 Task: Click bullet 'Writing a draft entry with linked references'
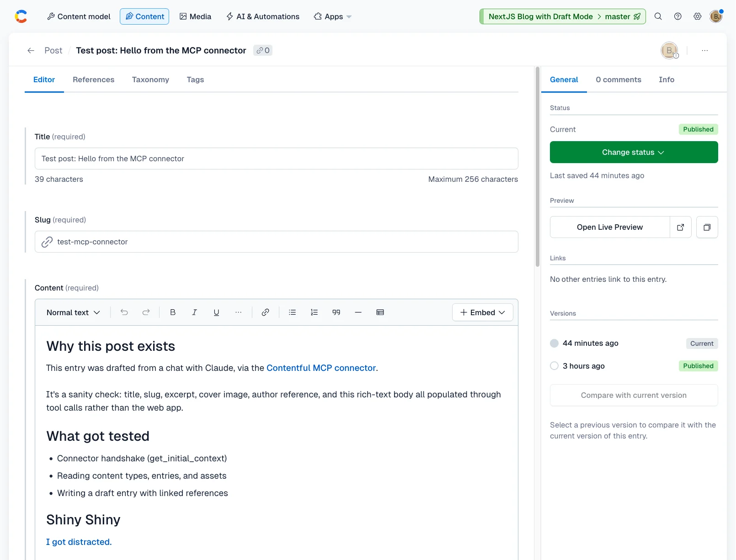[143, 493]
